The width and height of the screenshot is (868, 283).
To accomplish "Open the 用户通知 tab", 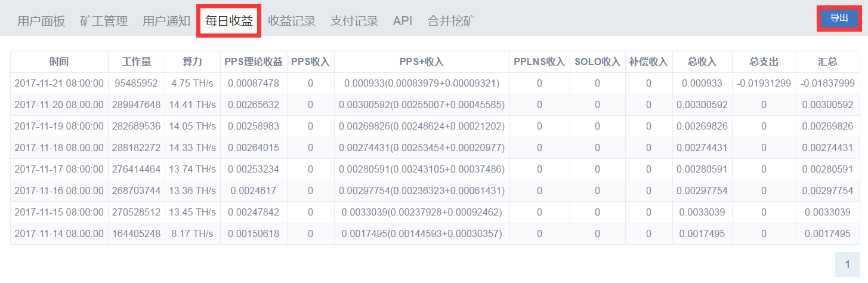I will click(x=166, y=21).
